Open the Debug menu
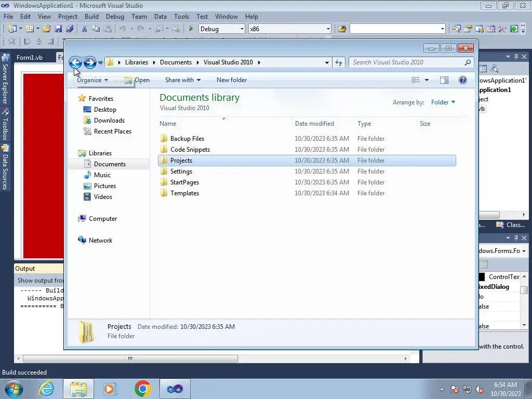 (x=115, y=16)
